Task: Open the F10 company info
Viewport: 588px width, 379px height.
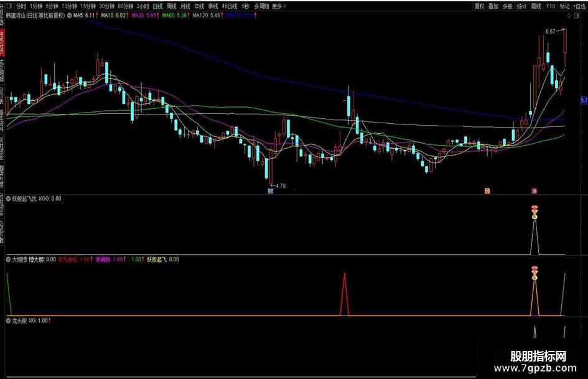Action: [551, 6]
